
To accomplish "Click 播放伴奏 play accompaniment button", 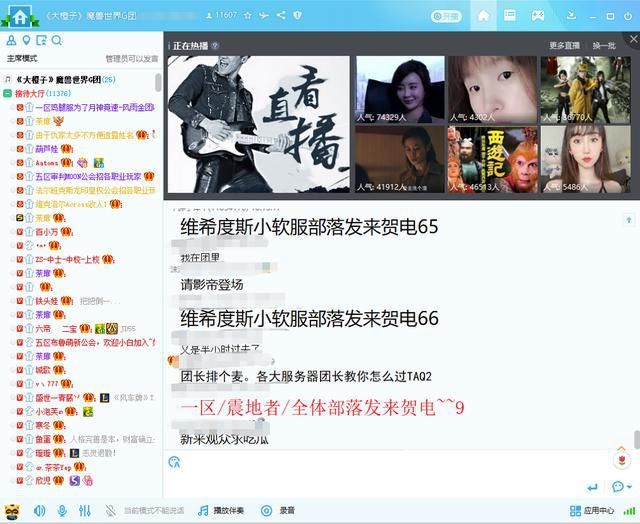I will (221, 511).
